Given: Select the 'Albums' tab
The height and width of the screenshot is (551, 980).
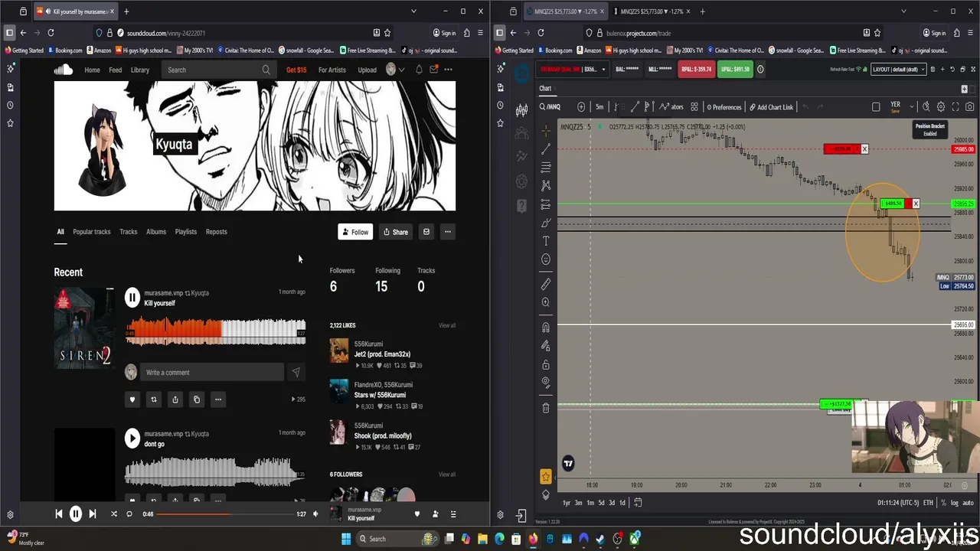Looking at the screenshot, I should click(155, 232).
